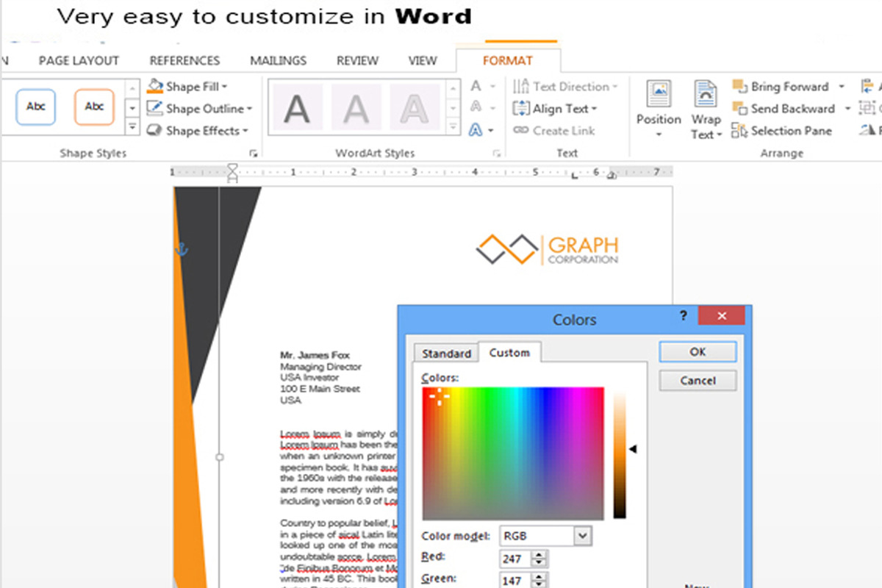Screen dimensions: 882x588
Task: Select the FORMAT ribbon tab
Action: coord(508,61)
